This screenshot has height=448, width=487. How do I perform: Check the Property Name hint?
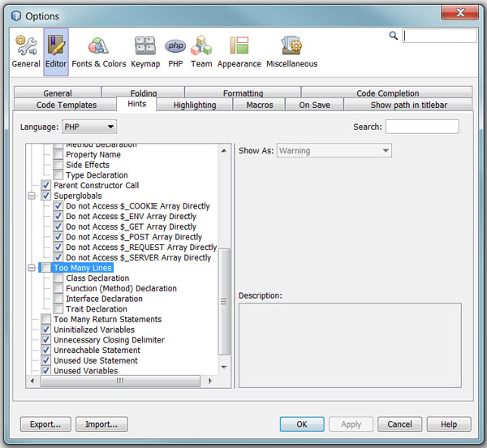pos(58,154)
